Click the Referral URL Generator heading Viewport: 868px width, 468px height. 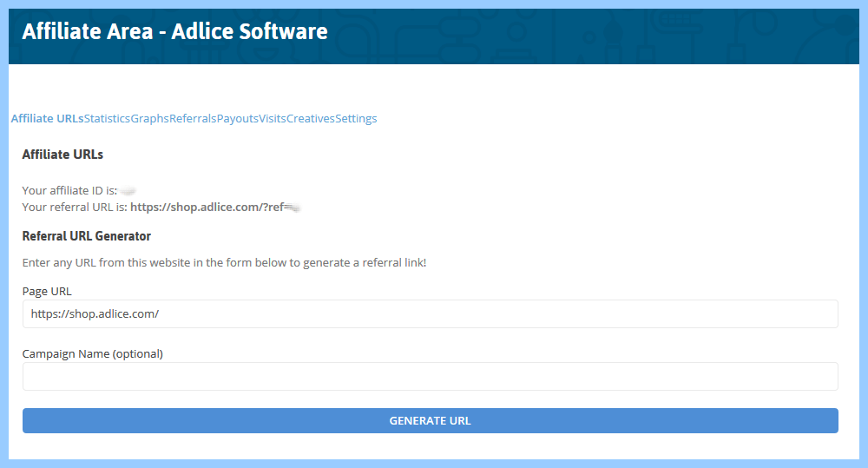86,236
